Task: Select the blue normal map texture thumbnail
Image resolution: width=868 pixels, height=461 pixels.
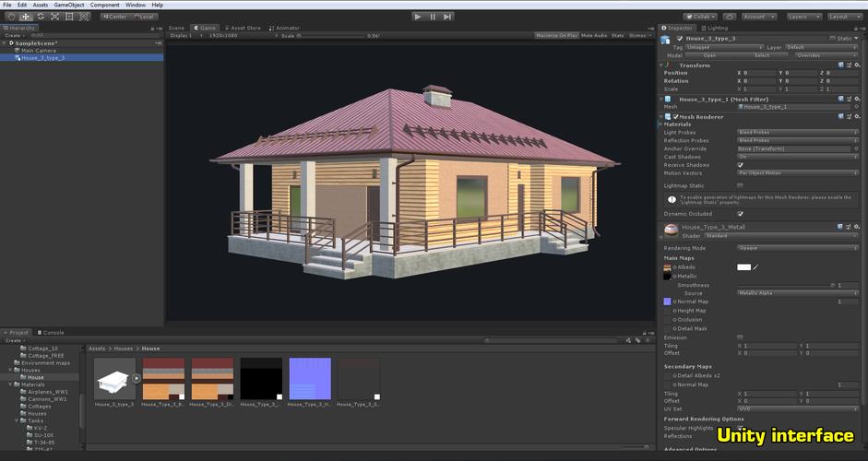Action: [x=309, y=378]
